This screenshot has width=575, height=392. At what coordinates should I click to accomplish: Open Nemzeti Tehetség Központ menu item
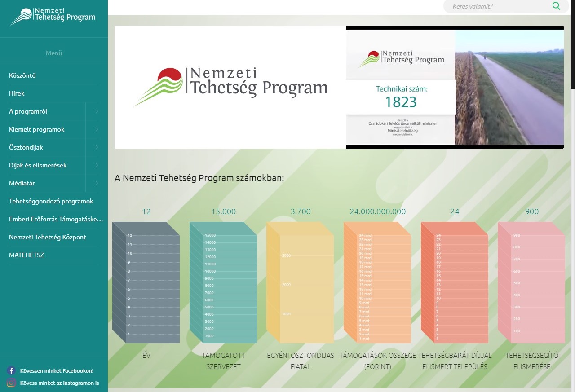coord(54,237)
